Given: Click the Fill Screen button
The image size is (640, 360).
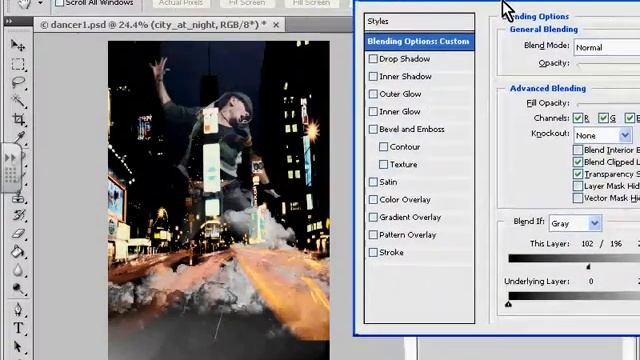Looking at the screenshot, I should point(311,3).
